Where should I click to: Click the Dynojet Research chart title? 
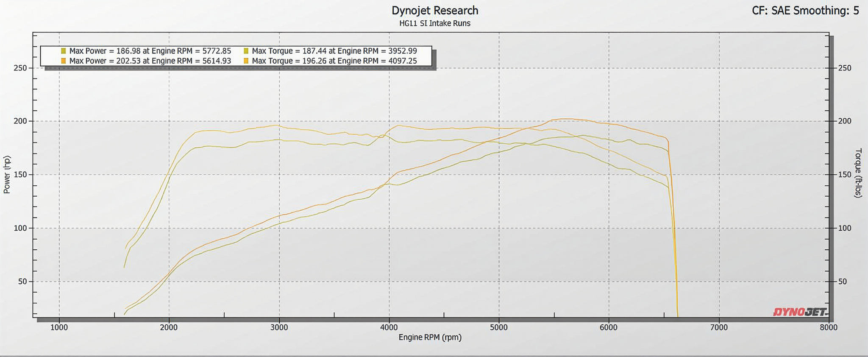click(435, 11)
